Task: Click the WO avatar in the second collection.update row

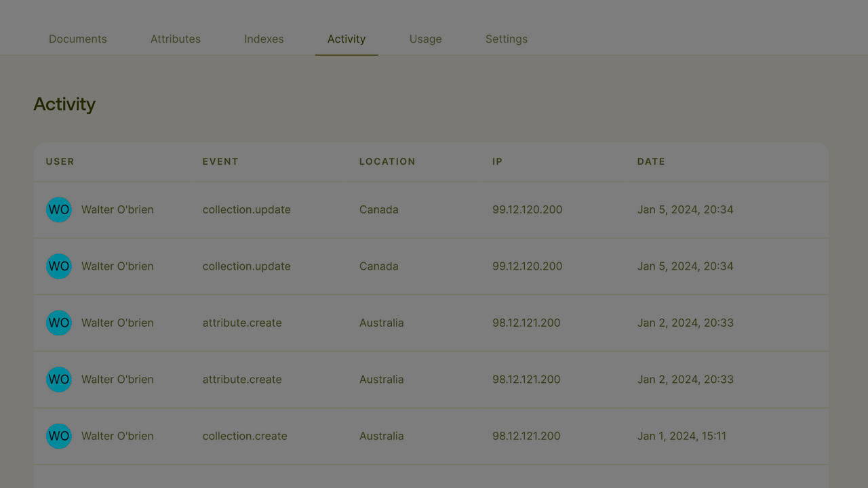Action: coord(58,266)
